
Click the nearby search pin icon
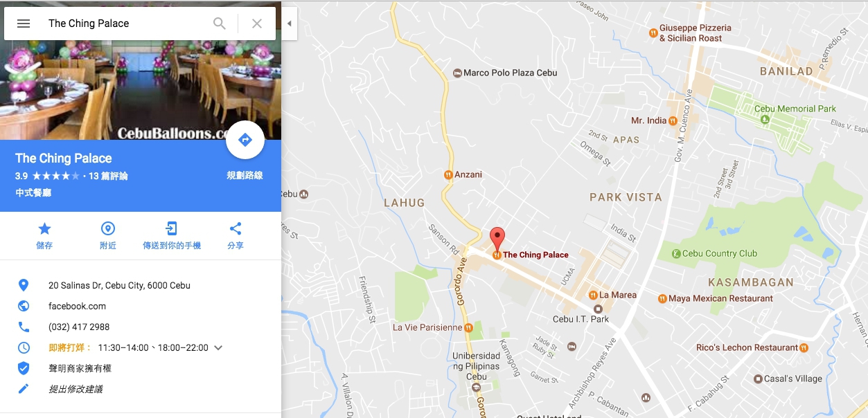(108, 228)
